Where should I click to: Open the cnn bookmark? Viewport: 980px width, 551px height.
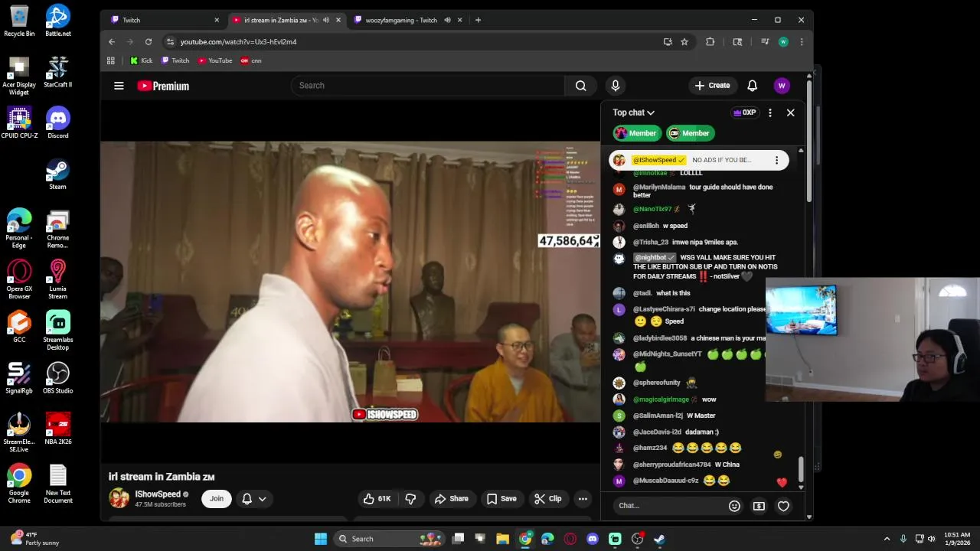pos(251,60)
